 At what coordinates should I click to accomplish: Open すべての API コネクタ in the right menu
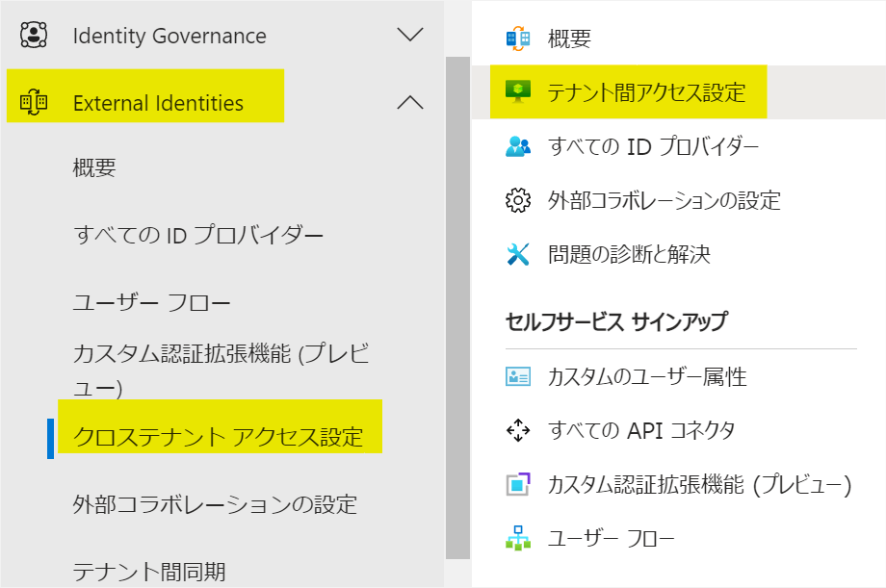641,430
